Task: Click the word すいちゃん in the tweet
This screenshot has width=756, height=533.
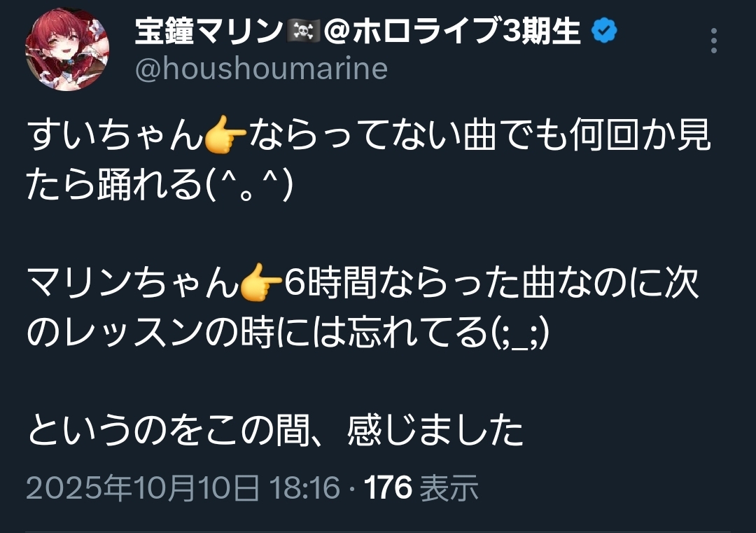Action: coord(115,134)
